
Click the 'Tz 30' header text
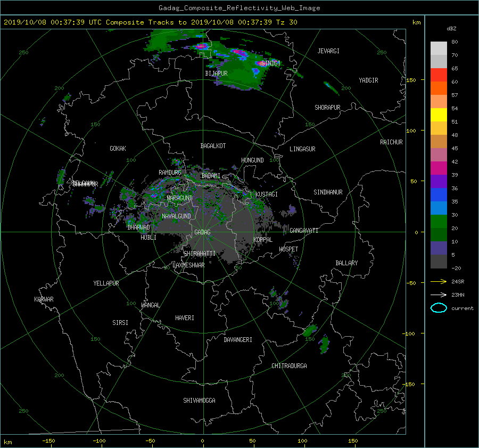tap(286, 22)
